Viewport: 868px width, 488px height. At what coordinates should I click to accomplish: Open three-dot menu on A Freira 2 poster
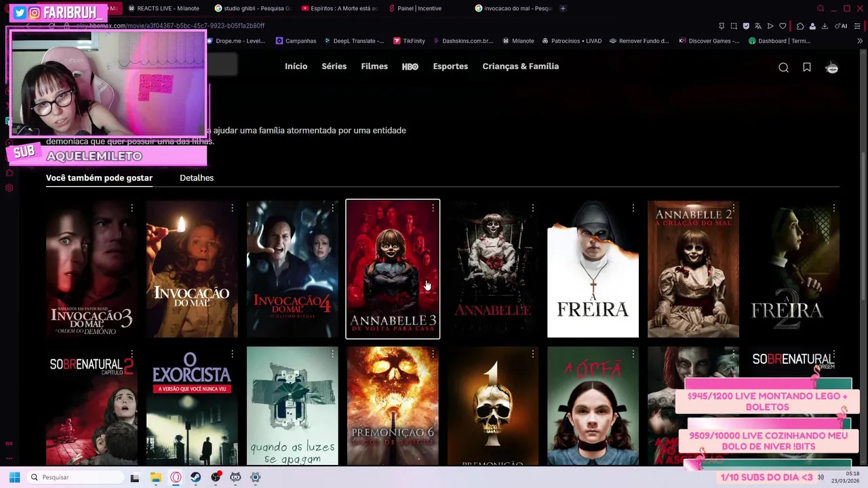click(833, 207)
